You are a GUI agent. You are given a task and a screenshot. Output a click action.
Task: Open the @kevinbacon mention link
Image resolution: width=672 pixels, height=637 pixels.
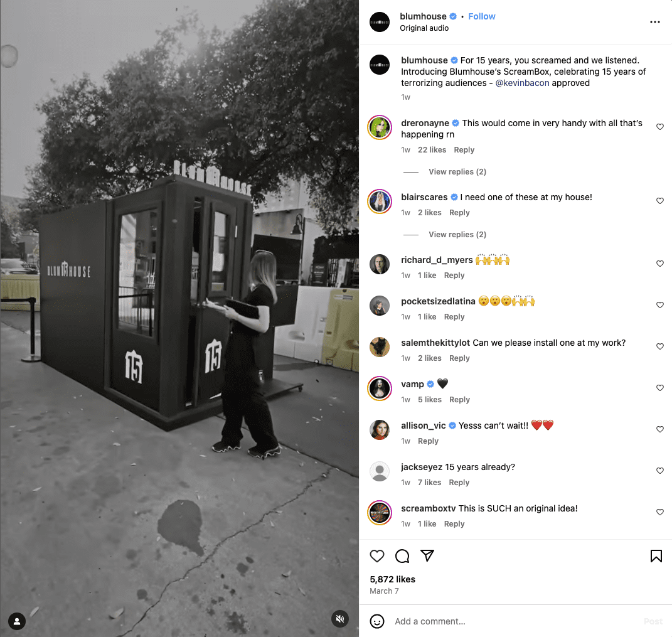click(x=522, y=83)
